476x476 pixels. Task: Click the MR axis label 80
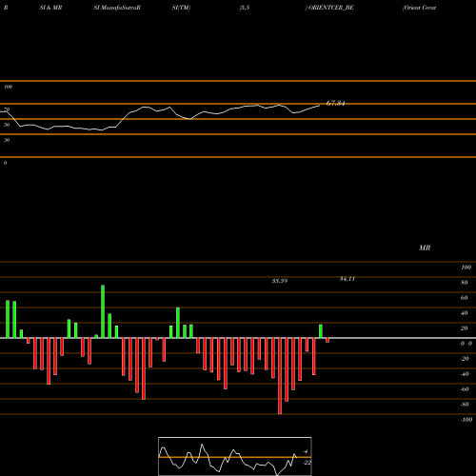coord(465,283)
